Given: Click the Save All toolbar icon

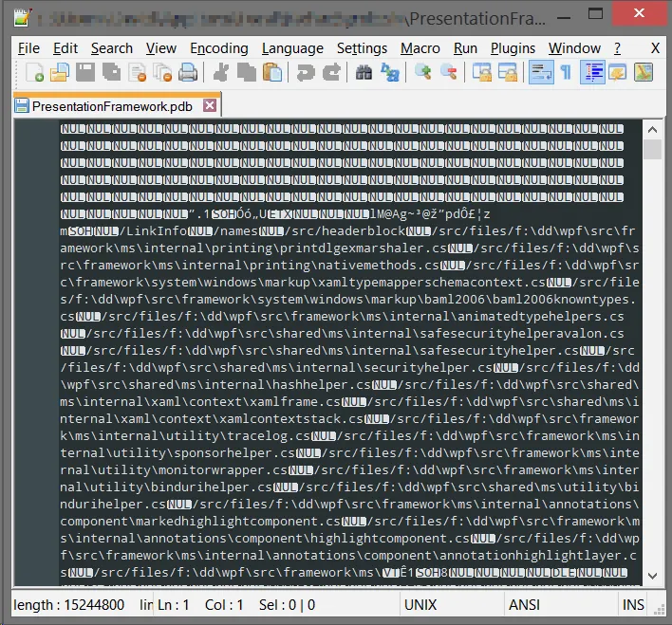Looking at the screenshot, I should tap(111, 72).
